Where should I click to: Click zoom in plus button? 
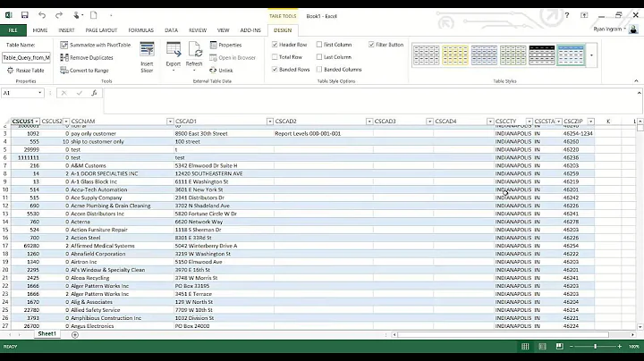click(x=619, y=347)
